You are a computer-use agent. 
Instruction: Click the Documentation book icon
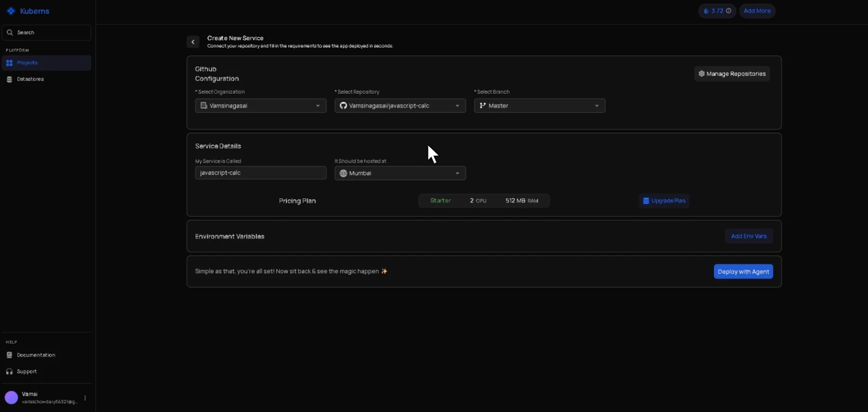point(9,355)
